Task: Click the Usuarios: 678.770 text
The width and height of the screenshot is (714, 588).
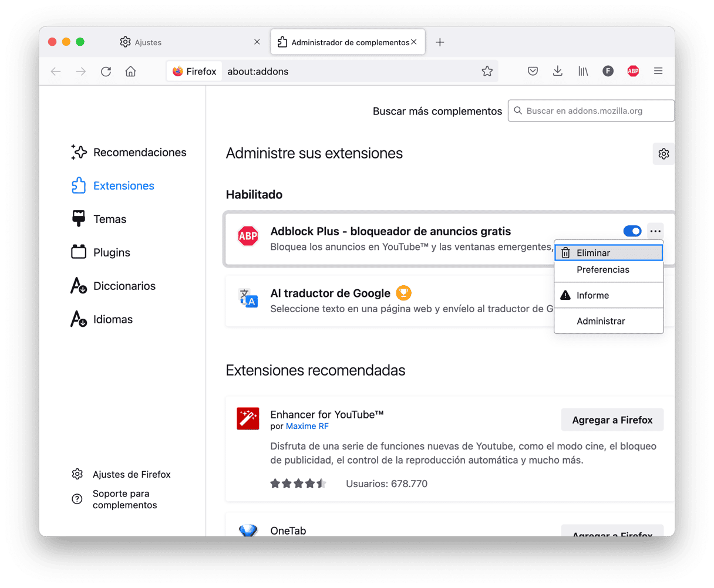Action: (x=386, y=484)
